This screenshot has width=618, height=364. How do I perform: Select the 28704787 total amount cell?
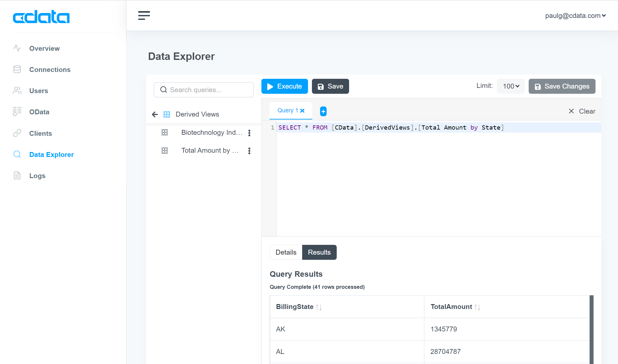(507, 352)
